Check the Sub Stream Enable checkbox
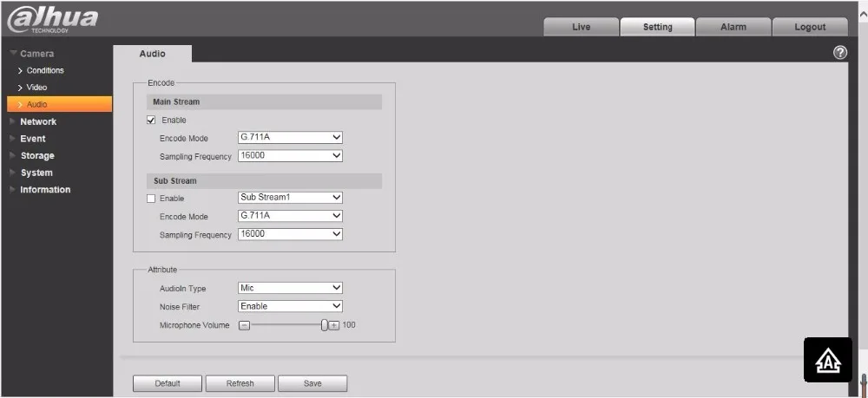 click(x=150, y=199)
